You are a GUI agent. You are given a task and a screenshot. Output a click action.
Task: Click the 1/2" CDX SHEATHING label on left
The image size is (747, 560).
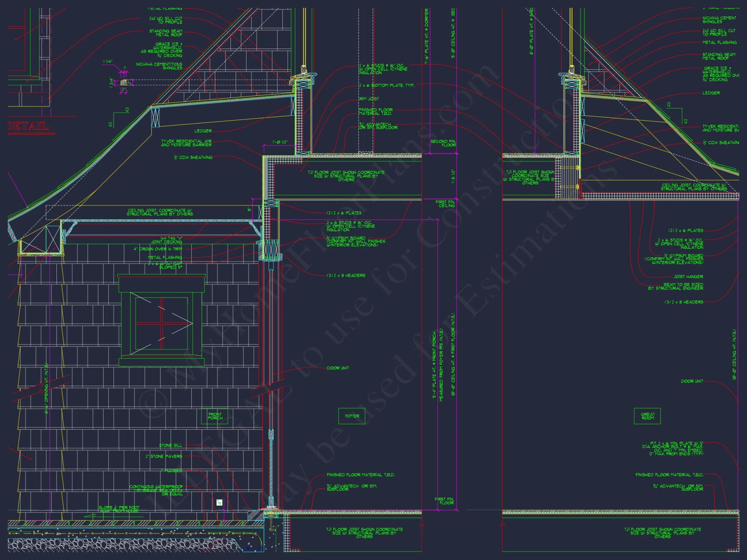point(193,158)
